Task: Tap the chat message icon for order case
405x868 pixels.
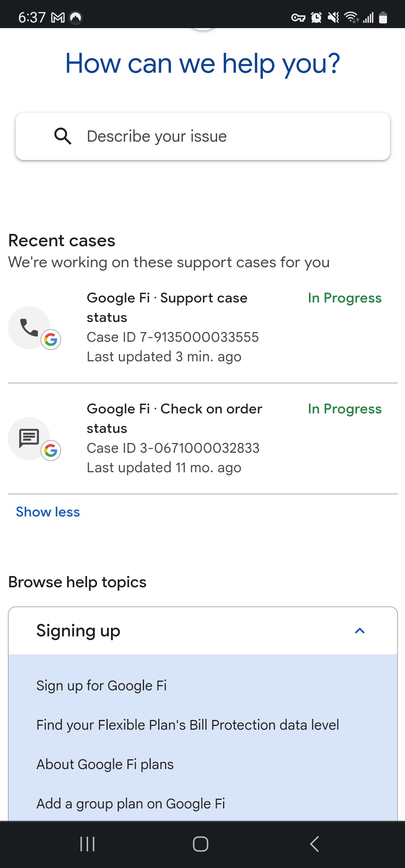Action: 29,438
